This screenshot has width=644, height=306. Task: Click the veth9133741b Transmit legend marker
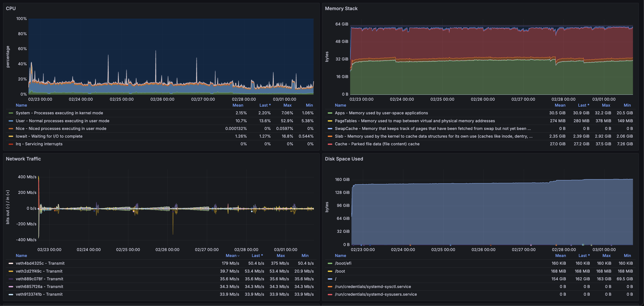tap(11, 295)
